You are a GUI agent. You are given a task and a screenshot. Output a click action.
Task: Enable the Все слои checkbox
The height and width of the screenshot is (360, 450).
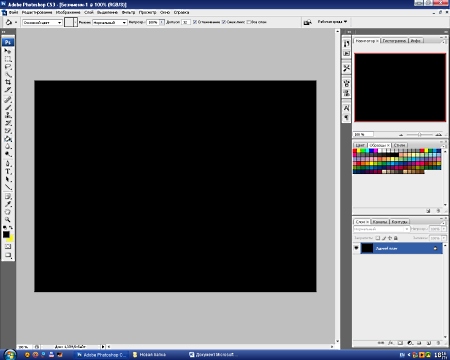click(x=248, y=22)
